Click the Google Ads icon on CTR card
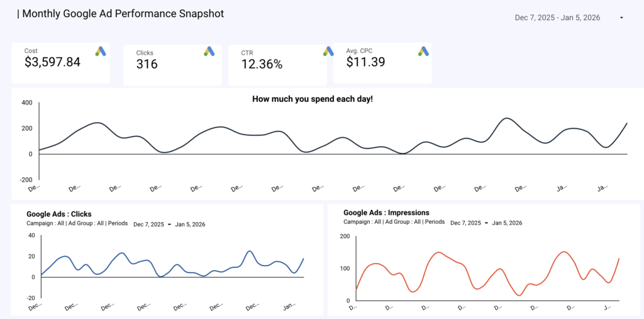 tap(328, 51)
